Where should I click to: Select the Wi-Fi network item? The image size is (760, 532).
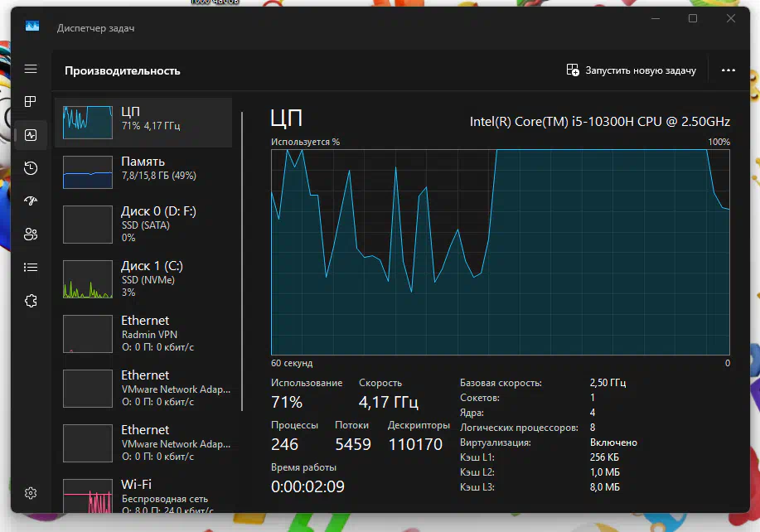(143, 496)
